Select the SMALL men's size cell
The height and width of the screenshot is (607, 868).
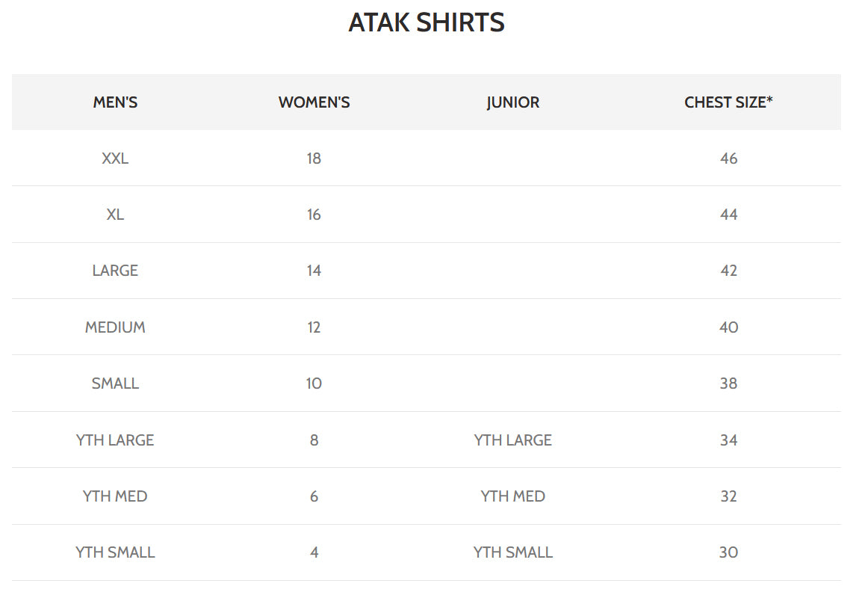click(115, 383)
